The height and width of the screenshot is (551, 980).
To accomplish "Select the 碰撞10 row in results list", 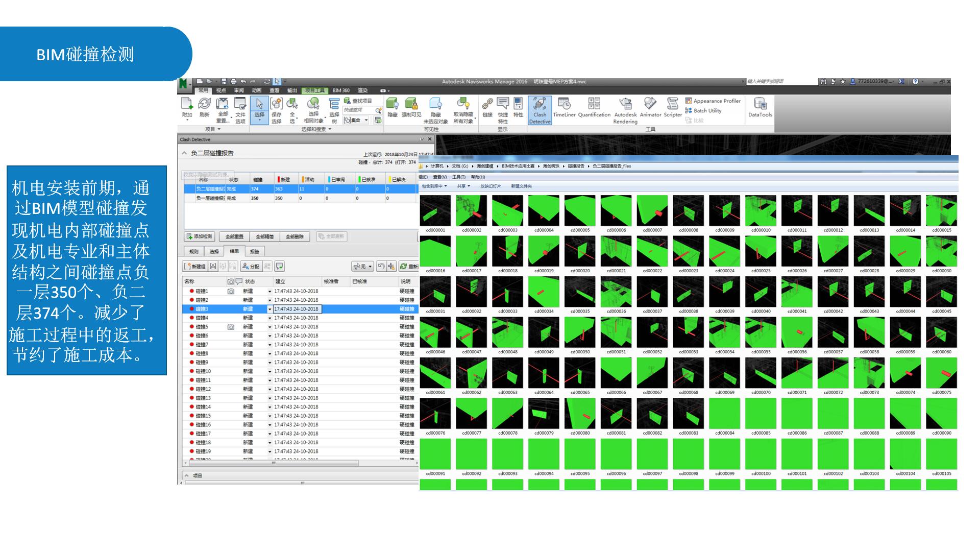I will pos(301,371).
